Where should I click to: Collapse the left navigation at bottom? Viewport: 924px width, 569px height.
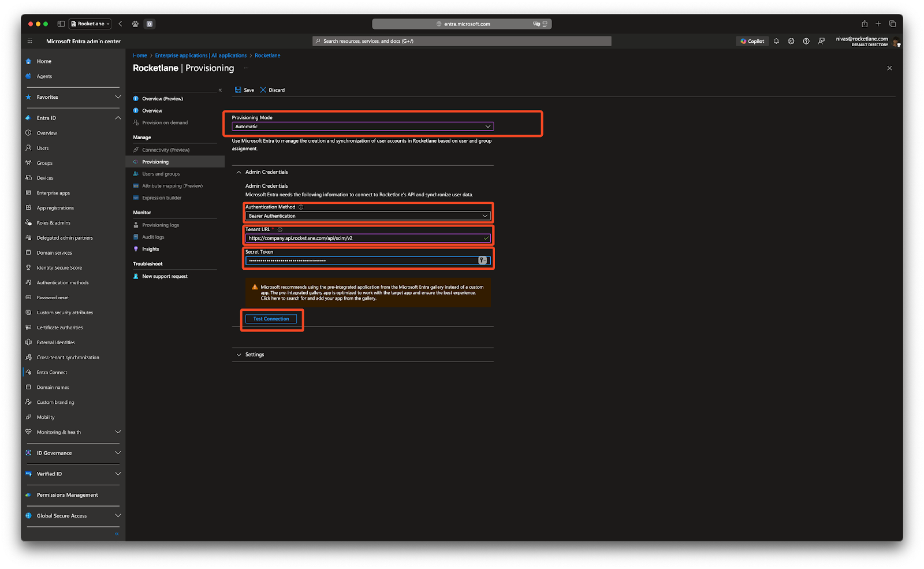pyautogui.click(x=117, y=534)
